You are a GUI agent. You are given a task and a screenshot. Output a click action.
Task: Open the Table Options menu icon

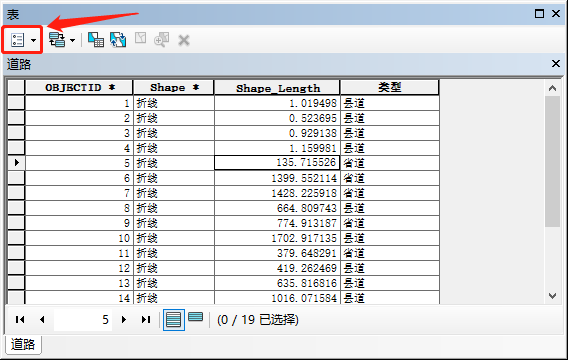(17, 40)
